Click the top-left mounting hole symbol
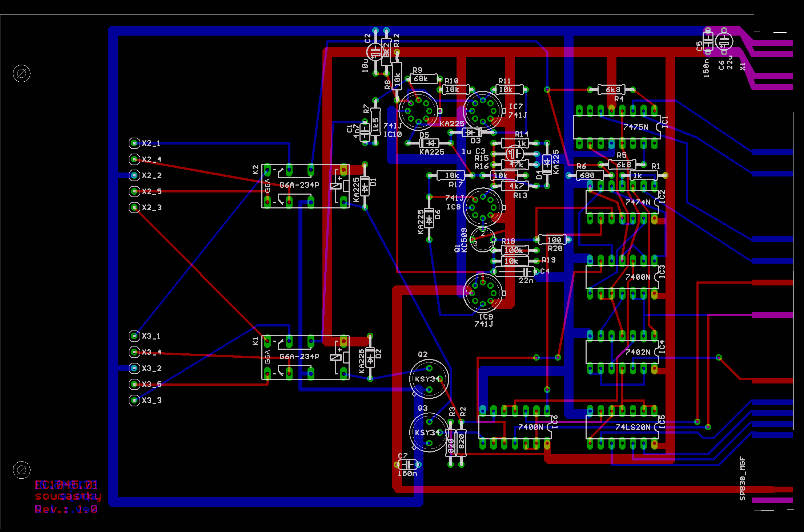This screenshot has height=532, width=804. [21, 74]
